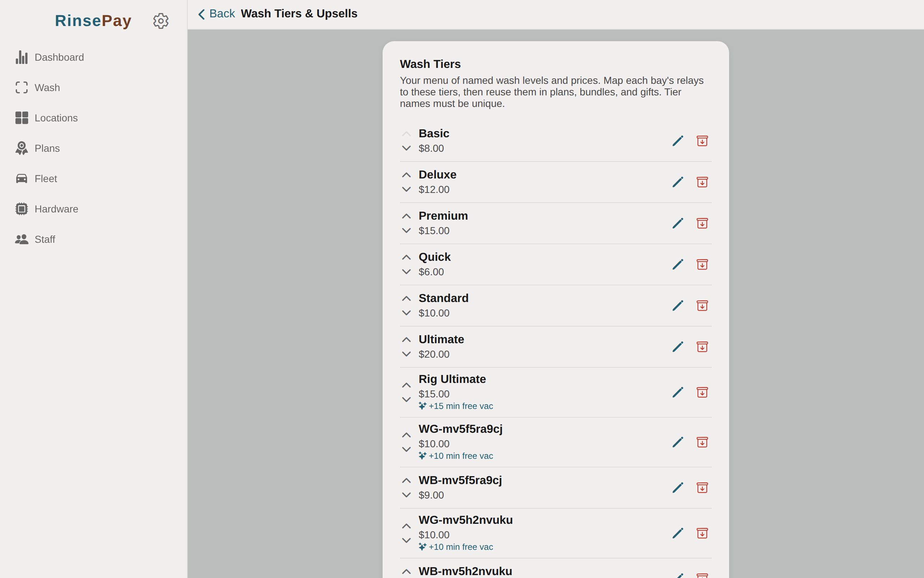
Task: Edit the Standard tier
Action: pyautogui.click(x=678, y=306)
